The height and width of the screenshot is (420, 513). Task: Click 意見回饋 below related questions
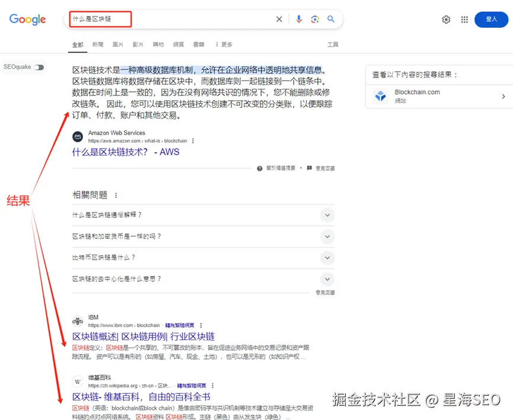pos(325,293)
